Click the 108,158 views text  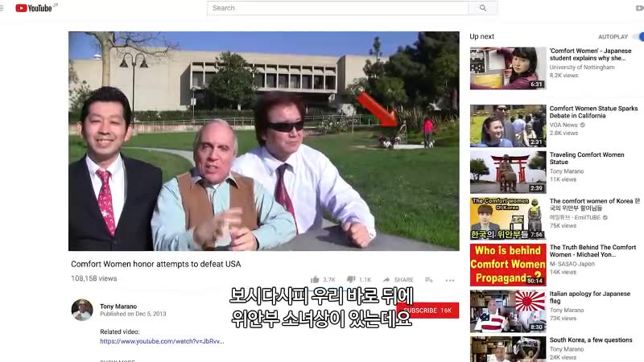coord(94,278)
